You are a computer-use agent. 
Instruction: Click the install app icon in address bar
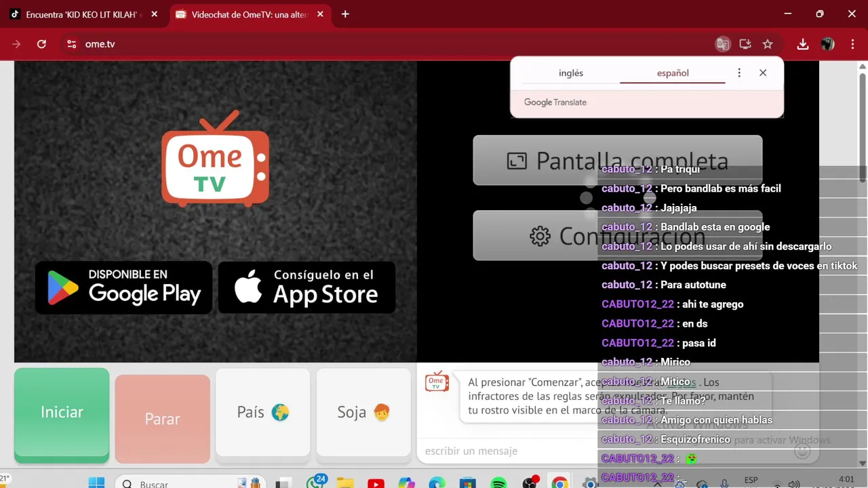(x=745, y=44)
